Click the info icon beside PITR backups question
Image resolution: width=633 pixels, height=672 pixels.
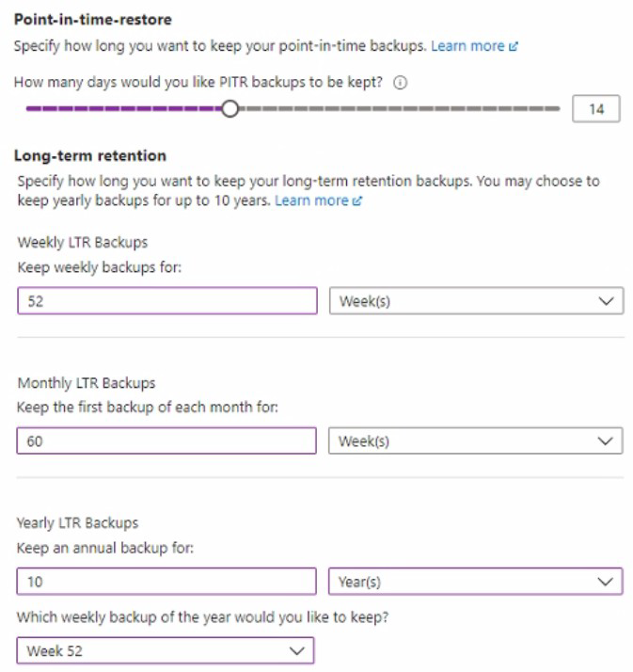coord(401,83)
